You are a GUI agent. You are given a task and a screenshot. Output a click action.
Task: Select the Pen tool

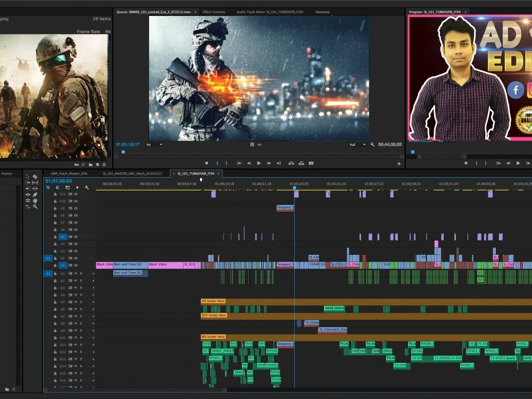(x=35, y=195)
